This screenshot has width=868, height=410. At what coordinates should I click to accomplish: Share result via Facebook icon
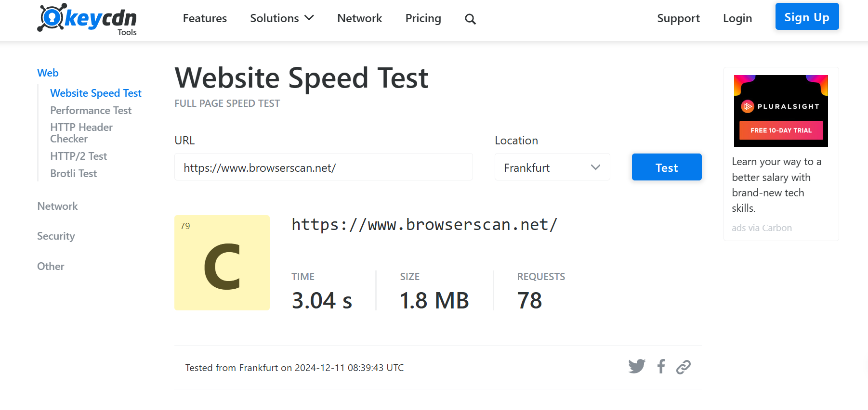[661, 367]
